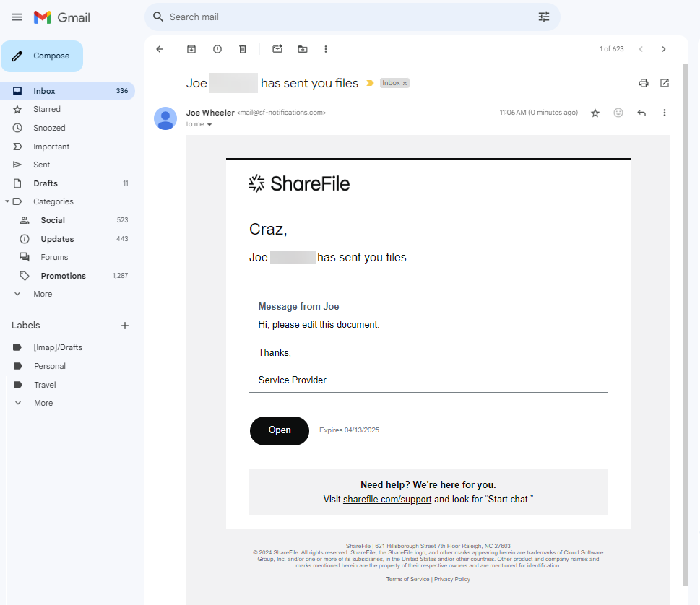Open Move to folder icon
The width and height of the screenshot is (700, 605).
coord(303,49)
